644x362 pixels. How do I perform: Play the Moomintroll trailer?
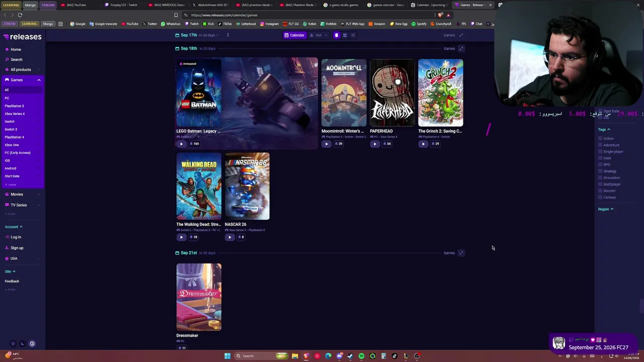tap(326, 144)
